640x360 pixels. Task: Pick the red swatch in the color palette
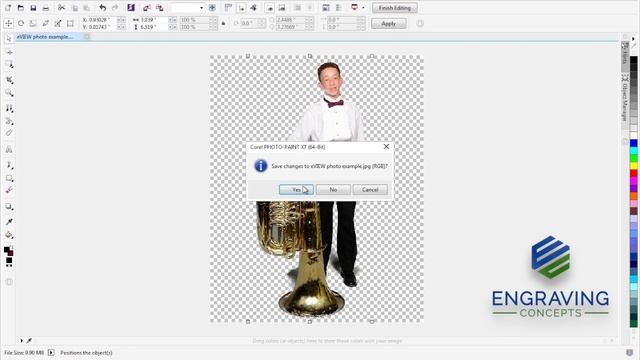[x=633, y=173]
